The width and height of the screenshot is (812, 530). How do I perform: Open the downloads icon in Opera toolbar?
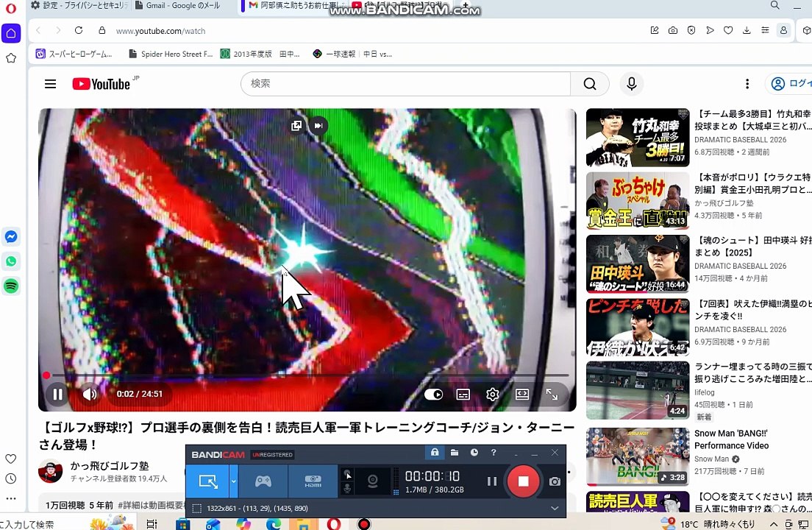point(747,31)
